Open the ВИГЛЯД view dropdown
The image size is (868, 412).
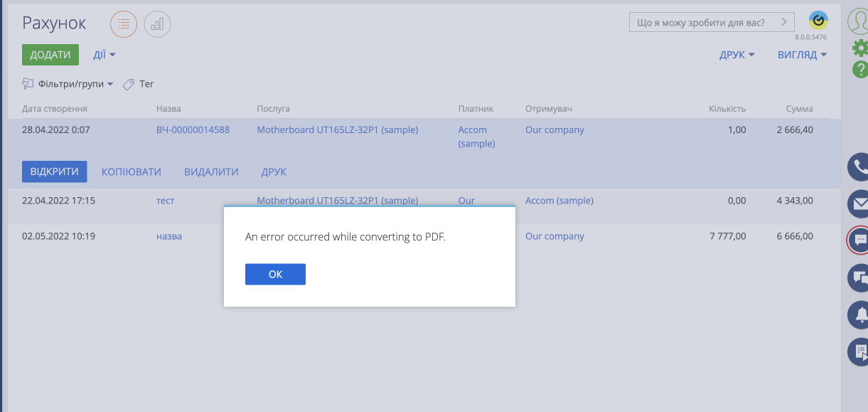click(x=802, y=55)
